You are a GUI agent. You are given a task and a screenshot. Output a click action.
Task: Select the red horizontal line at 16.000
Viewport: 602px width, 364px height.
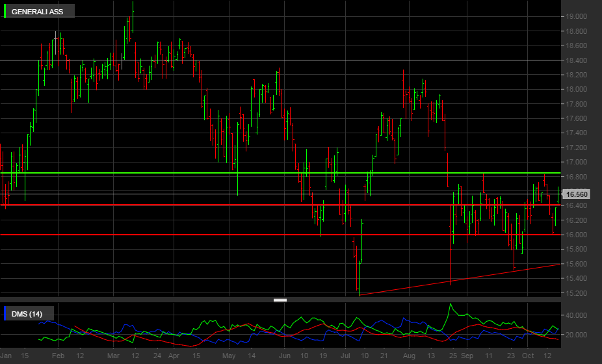(x=280, y=234)
